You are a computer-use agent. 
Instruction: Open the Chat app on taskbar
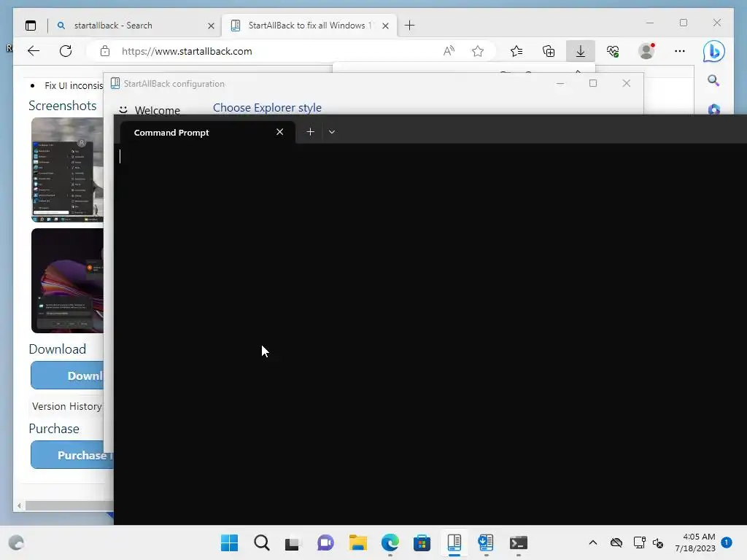325,542
